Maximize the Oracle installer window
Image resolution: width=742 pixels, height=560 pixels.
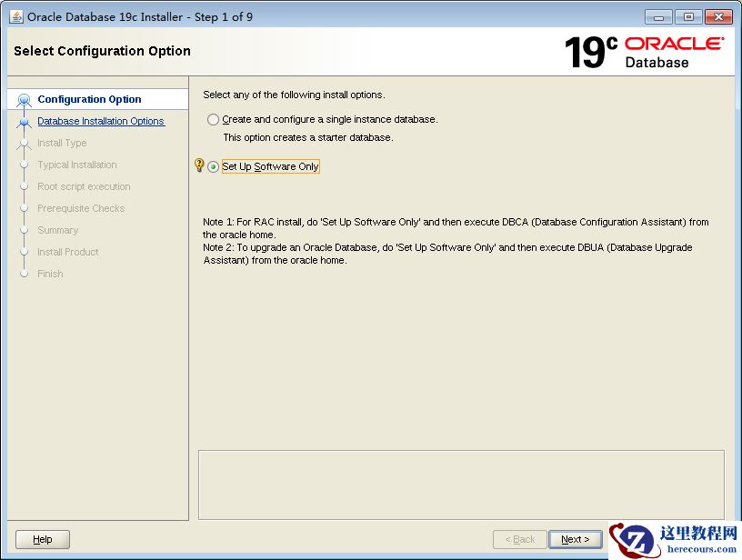[x=688, y=17]
